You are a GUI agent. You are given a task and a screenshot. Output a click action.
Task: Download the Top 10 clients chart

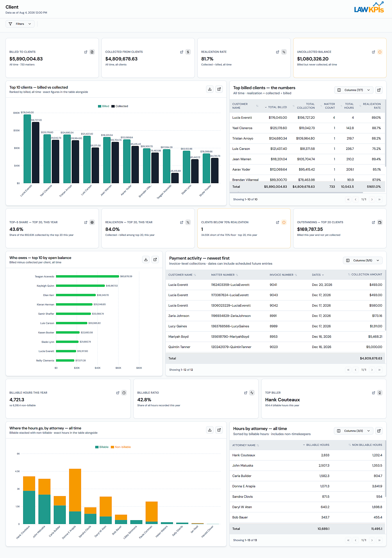210,89
